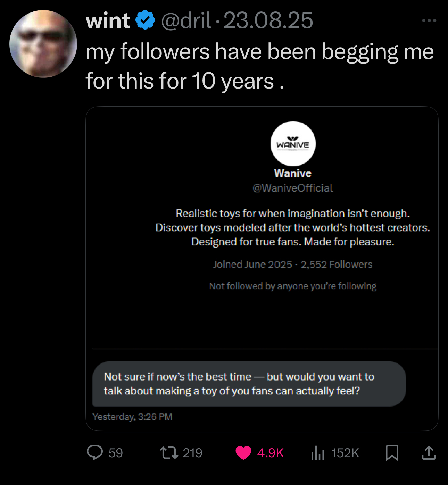Click the wint display name
448x485 pixels.
[108, 21]
